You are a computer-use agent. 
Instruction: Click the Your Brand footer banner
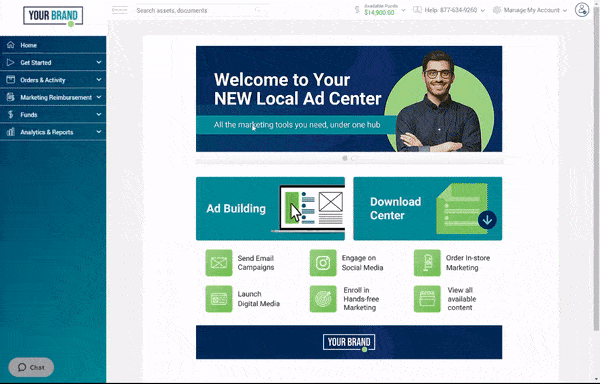[x=349, y=342]
